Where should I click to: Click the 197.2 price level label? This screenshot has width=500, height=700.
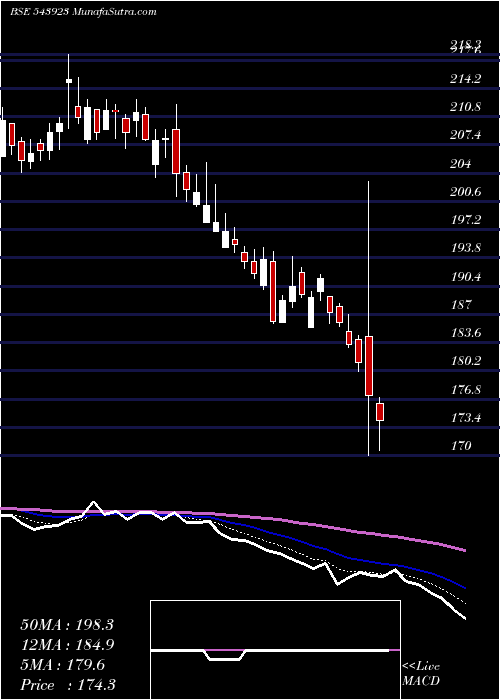[x=466, y=220]
